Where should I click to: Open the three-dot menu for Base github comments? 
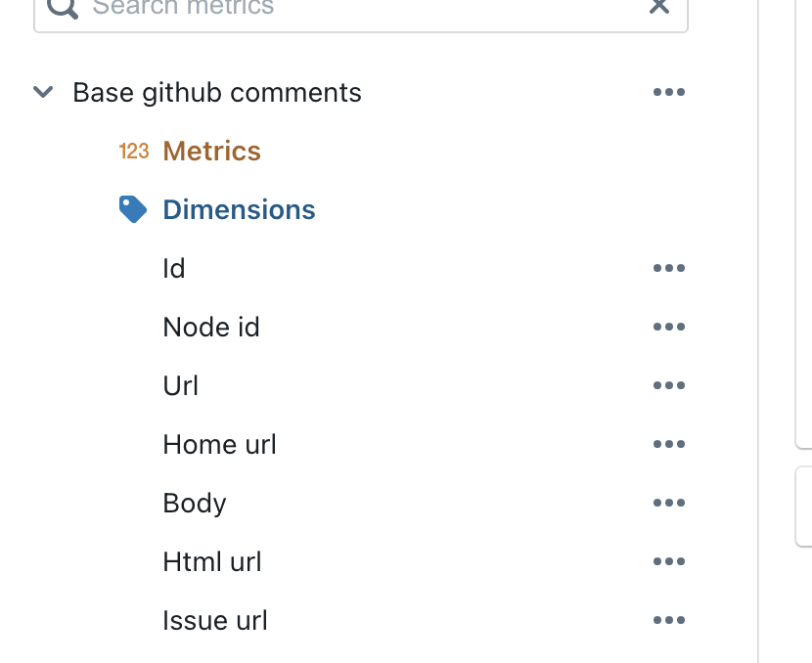(x=669, y=92)
